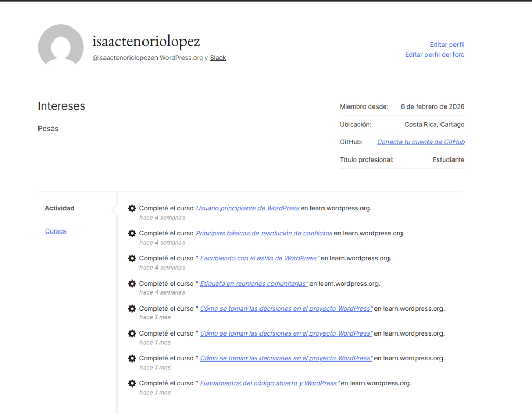The width and height of the screenshot is (532, 414).
Task: Open the Slack link under the username
Action: click(218, 58)
